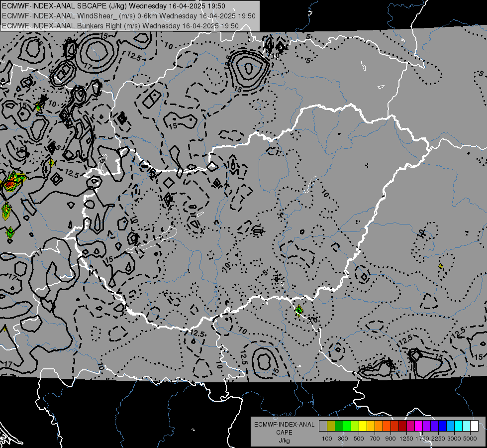Select the bright magenta legend swatch

click(x=419, y=426)
